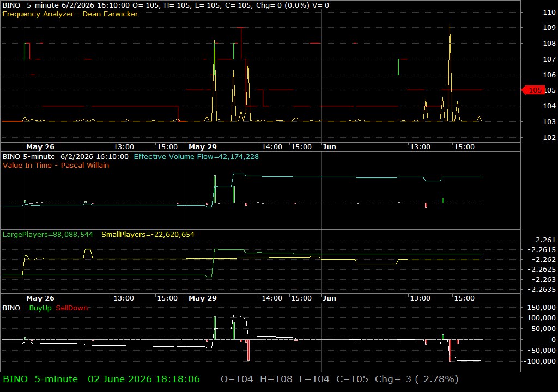Click price level 106 on price axis
This screenshot has width=558, height=392.
549,75
